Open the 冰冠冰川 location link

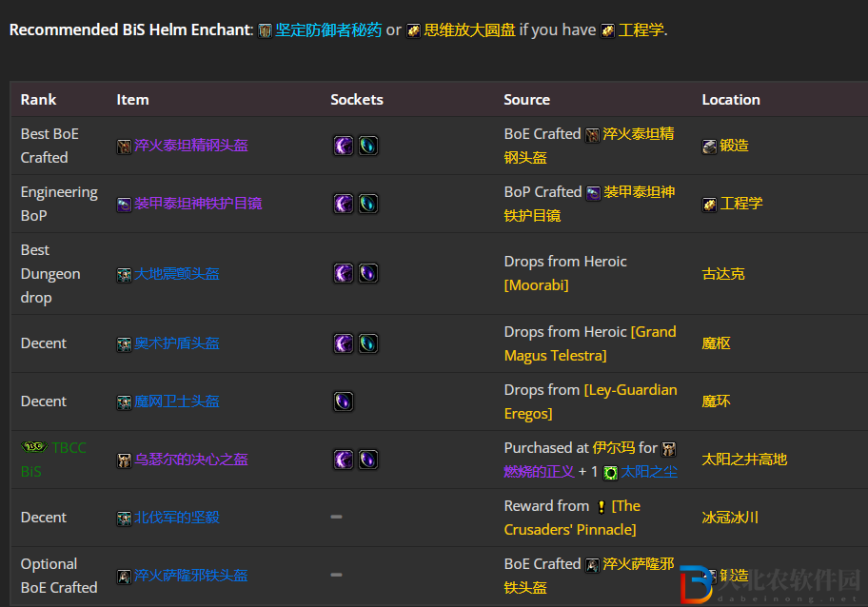point(730,518)
